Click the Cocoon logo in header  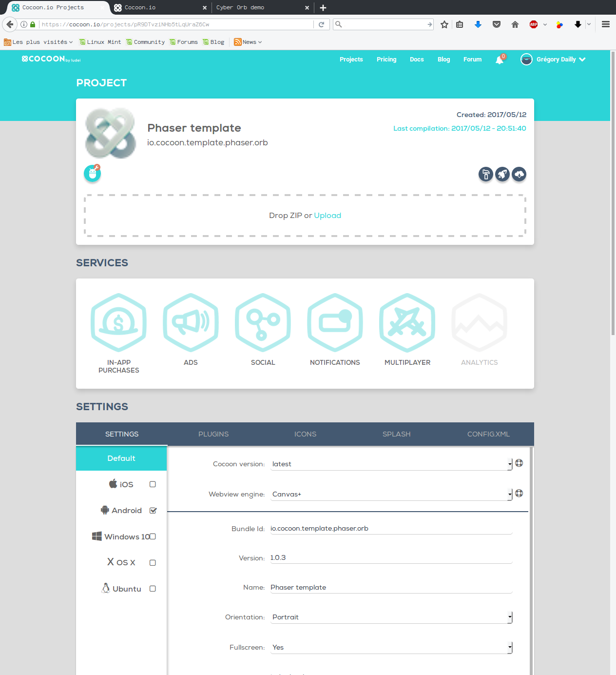[51, 59]
